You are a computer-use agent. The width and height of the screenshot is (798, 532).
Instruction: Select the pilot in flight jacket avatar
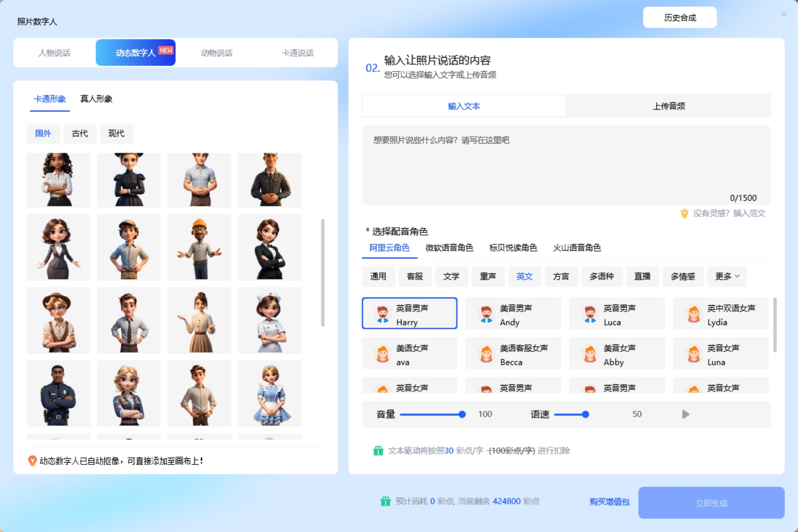click(x=270, y=180)
